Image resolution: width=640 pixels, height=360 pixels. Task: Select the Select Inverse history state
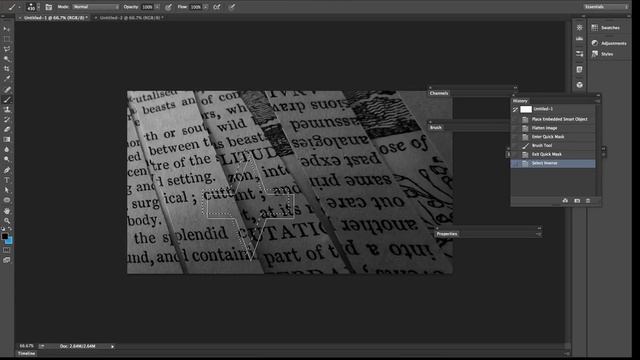point(553,163)
